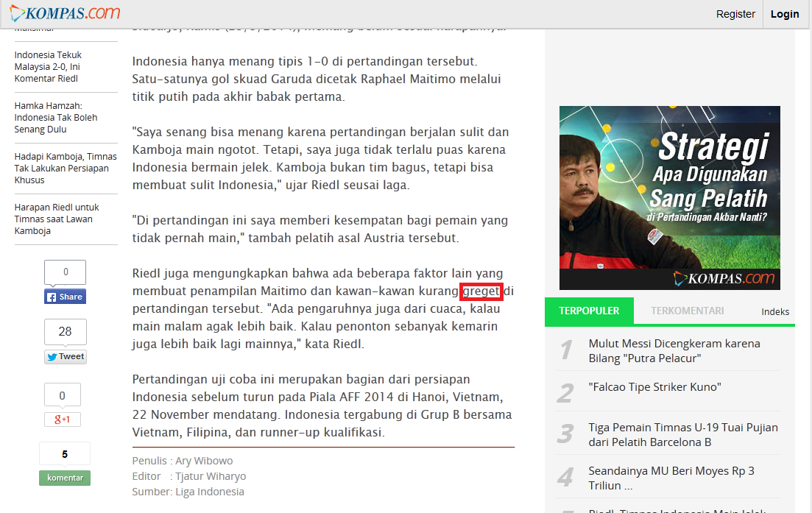Screen dimensions: 812x513
Task: Open '"Falcao Tipe Striker Kuno"' article
Action: pos(654,387)
